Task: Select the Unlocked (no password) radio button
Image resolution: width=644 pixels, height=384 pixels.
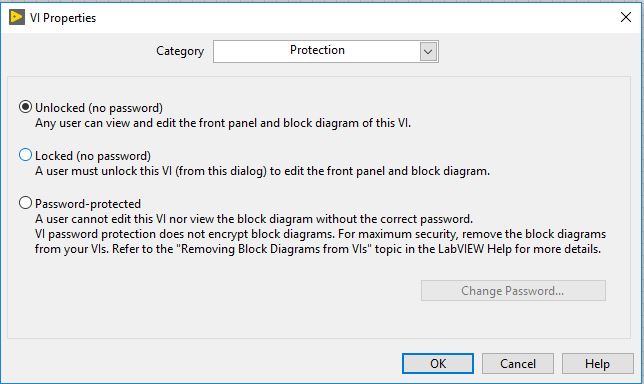Action: 25,107
